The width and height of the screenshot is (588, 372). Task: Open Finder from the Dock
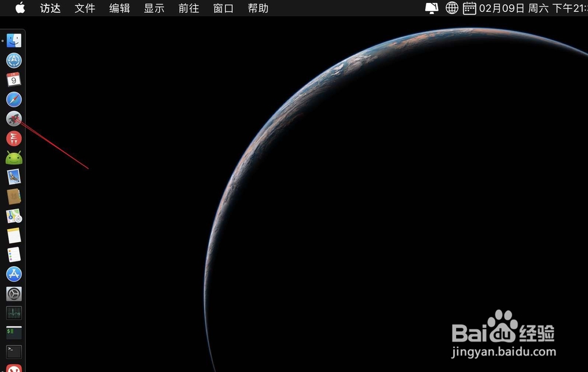tap(14, 41)
